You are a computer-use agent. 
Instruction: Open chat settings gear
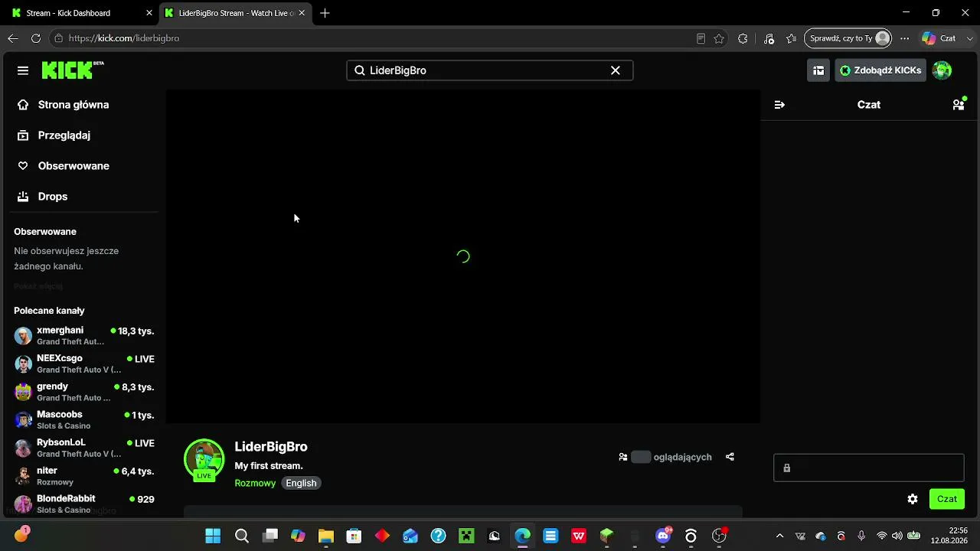tap(913, 499)
